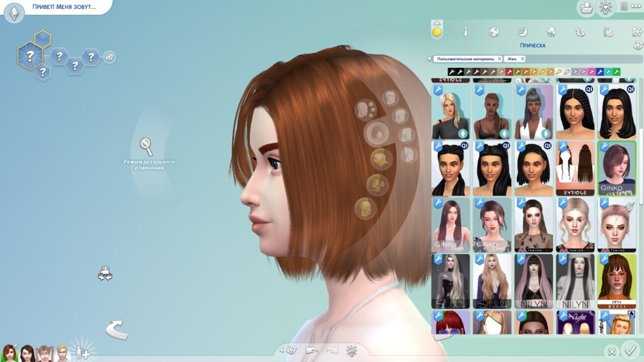The image size is (644, 362).
Task: Toggle the lightbulb tutorial tips button
Action: pos(605,8)
